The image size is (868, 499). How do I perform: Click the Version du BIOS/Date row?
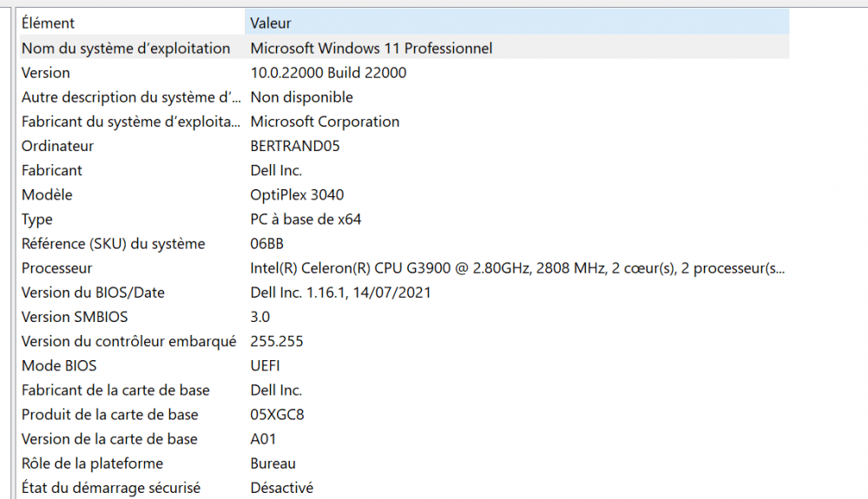(x=93, y=292)
